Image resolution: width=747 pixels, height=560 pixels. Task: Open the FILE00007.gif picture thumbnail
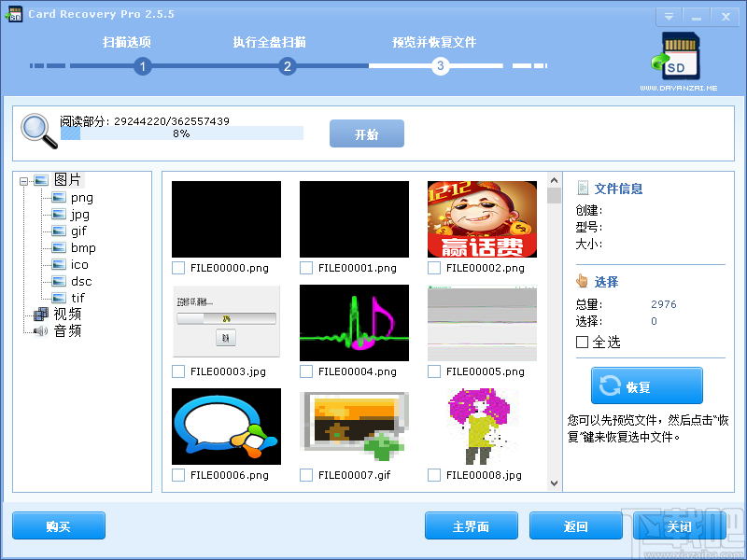(354, 427)
